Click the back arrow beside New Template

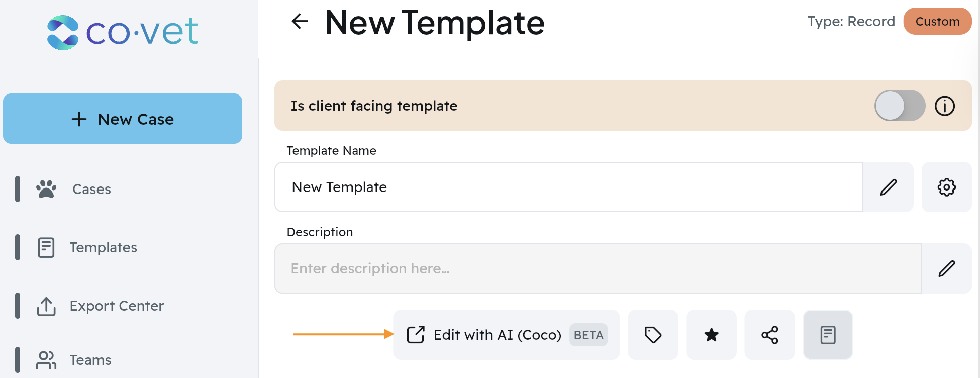tap(300, 21)
